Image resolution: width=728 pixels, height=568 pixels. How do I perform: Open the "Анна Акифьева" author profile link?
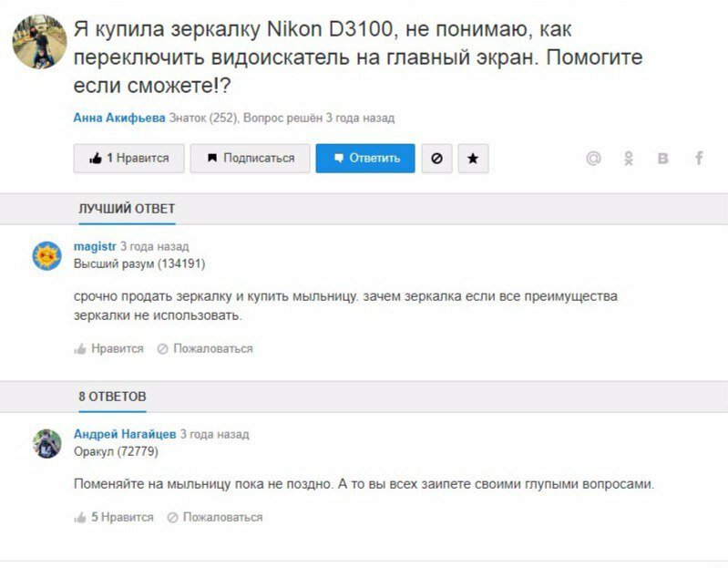point(119,118)
